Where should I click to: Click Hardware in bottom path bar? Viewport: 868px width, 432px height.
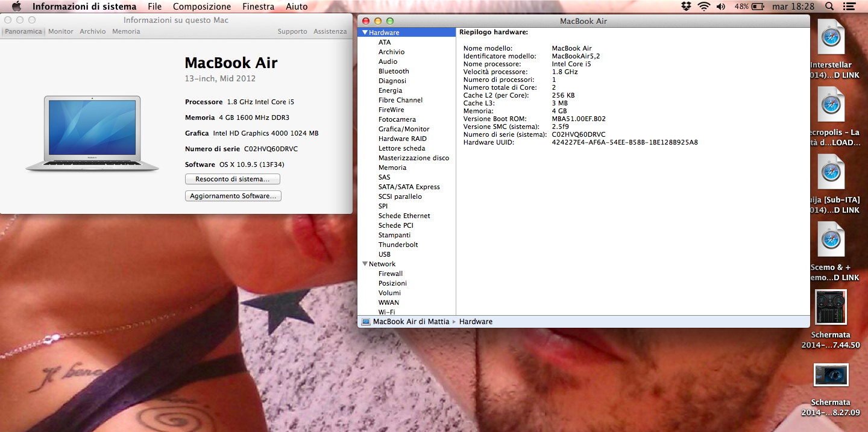pyautogui.click(x=476, y=322)
